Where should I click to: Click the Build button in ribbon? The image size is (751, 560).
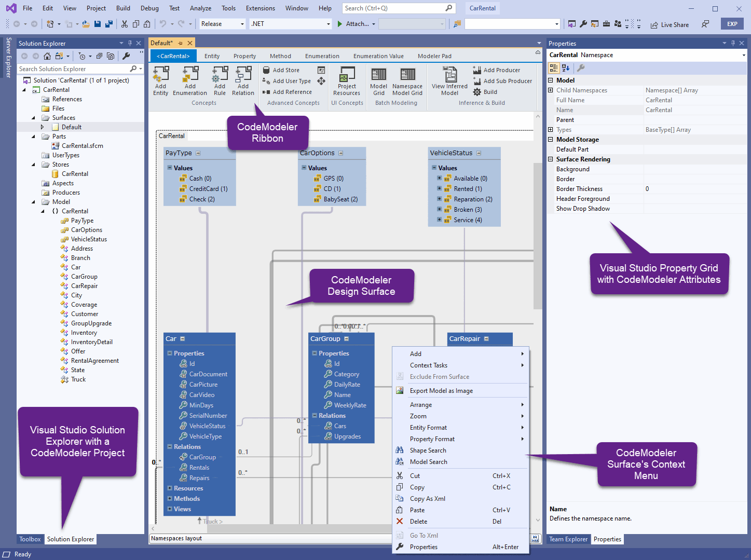[x=490, y=92]
